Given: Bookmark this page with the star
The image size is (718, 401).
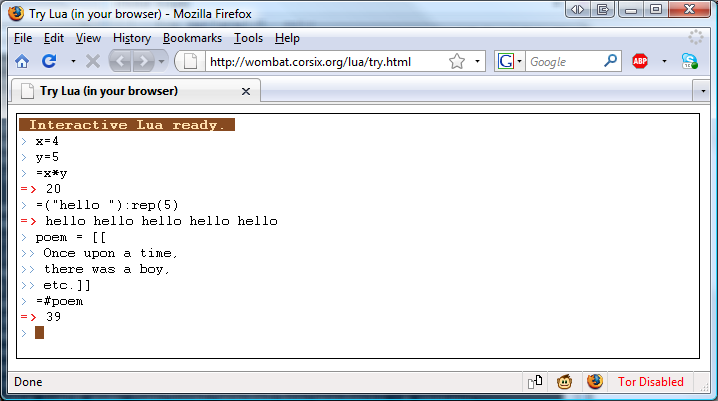Looking at the screenshot, I should coord(457,61).
